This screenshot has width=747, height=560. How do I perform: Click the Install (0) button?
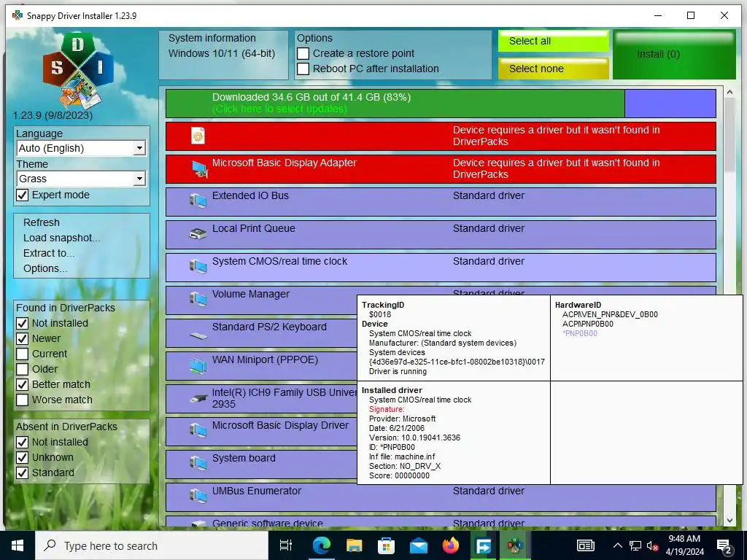pos(674,54)
